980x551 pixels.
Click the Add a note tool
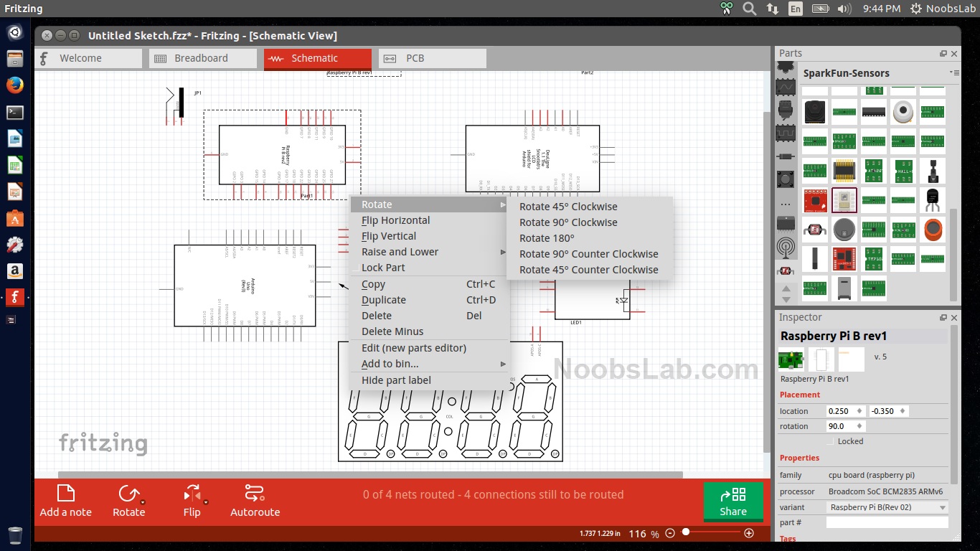65,501
